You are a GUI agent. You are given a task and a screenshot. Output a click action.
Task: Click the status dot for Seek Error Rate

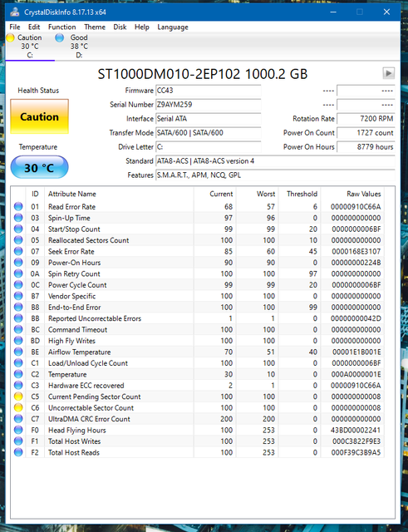click(x=18, y=251)
